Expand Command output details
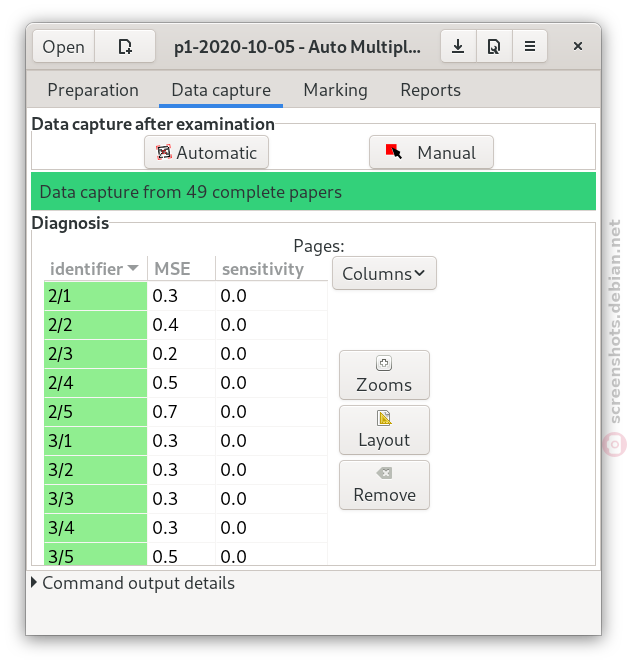The image size is (627, 664). [x=133, y=583]
